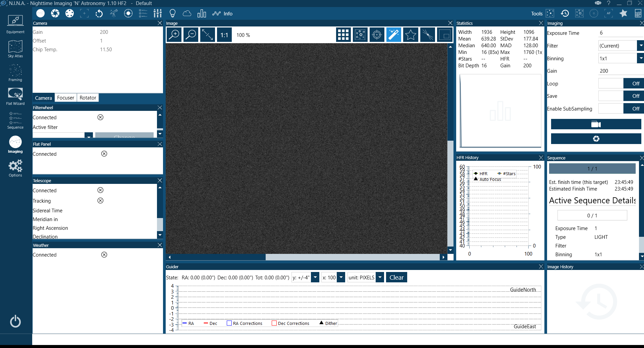Open the Flat Wizard sidebar section
The image size is (644, 348).
click(x=15, y=96)
